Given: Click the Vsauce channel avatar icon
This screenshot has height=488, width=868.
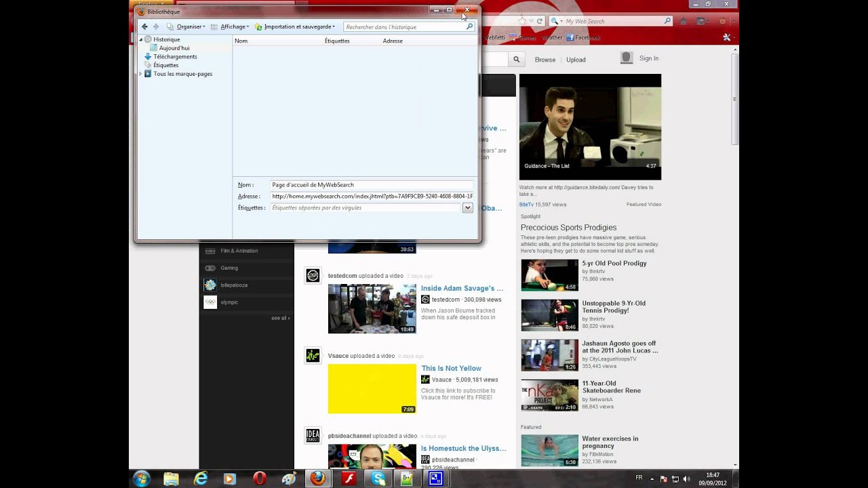Looking at the screenshot, I should (x=313, y=355).
